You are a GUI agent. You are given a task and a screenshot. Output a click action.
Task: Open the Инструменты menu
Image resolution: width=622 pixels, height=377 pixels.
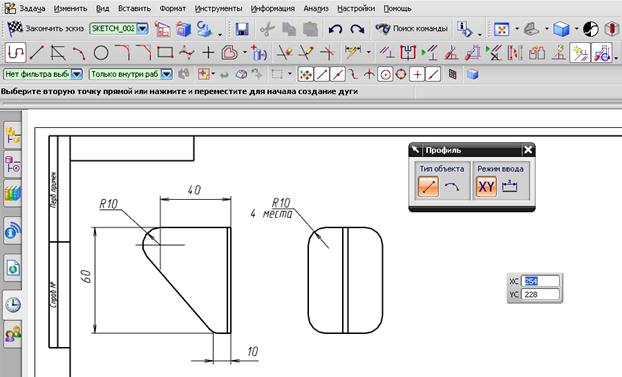point(219,8)
